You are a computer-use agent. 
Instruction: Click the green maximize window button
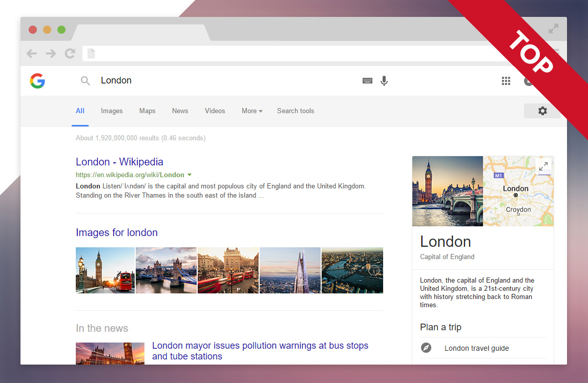click(61, 30)
